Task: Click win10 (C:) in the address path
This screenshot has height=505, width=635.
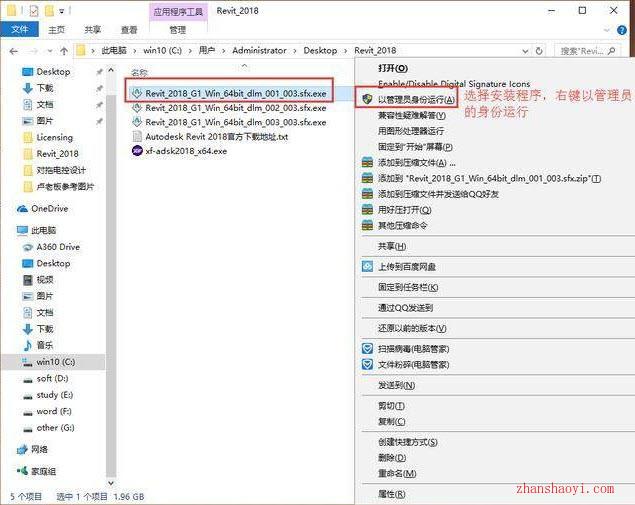Action: pyautogui.click(x=162, y=51)
